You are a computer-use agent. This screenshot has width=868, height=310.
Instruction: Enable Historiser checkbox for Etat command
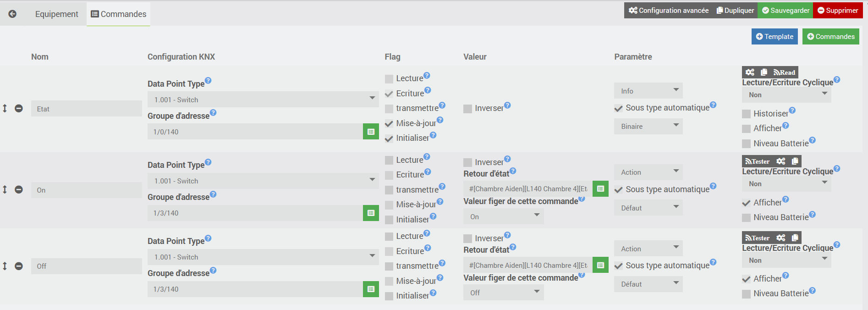coord(747,114)
